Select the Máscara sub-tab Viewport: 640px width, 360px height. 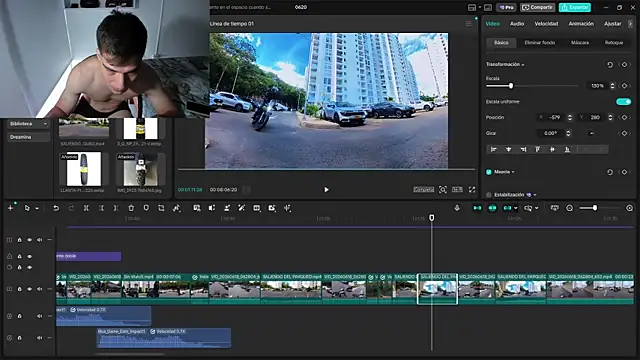(x=580, y=42)
